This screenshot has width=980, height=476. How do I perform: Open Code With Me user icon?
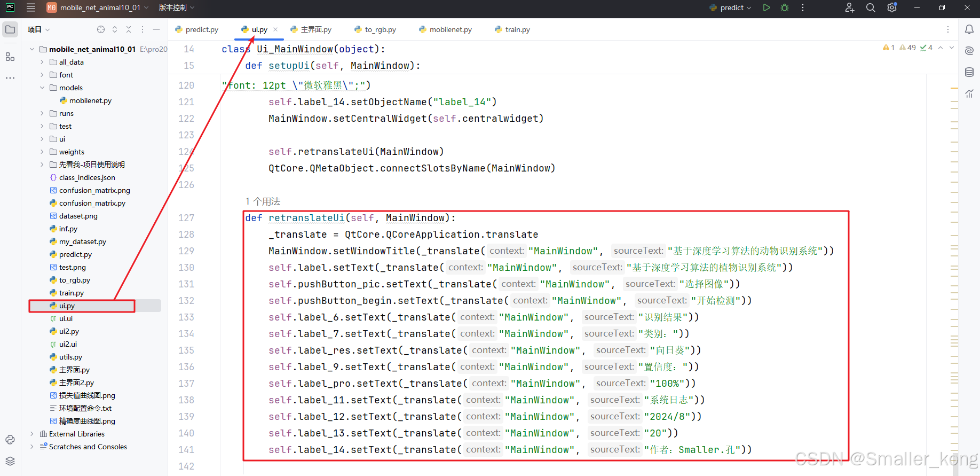click(x=850, y=7)
